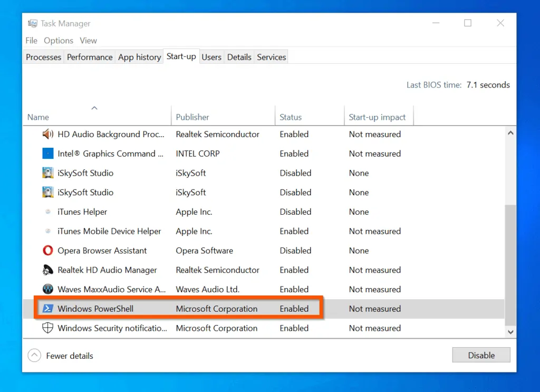Click the Windows Security shield icon
This screenshot has height=392, width=540.
click(47, 328)
